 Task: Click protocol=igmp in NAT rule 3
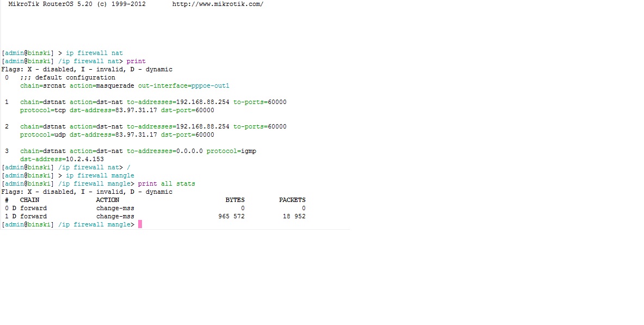[231, 151]
